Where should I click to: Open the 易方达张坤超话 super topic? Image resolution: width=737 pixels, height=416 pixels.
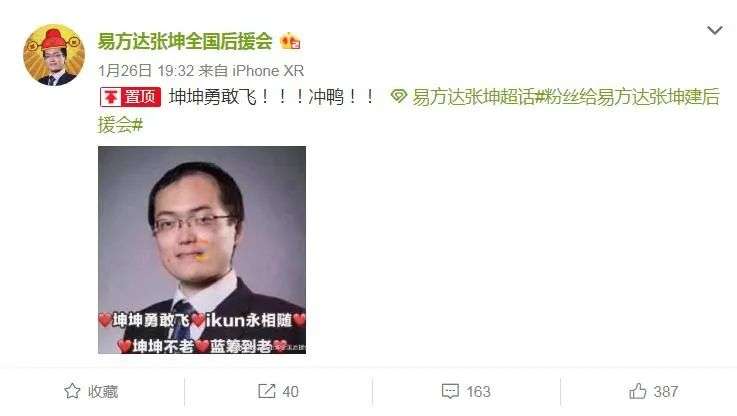(473, 97)
